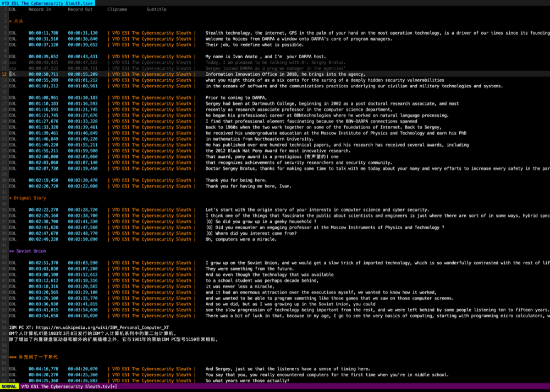This screenshot has width=550, height=392.
Task: Click the '*** 补充问了一下年代' heading
Action: 34,357
